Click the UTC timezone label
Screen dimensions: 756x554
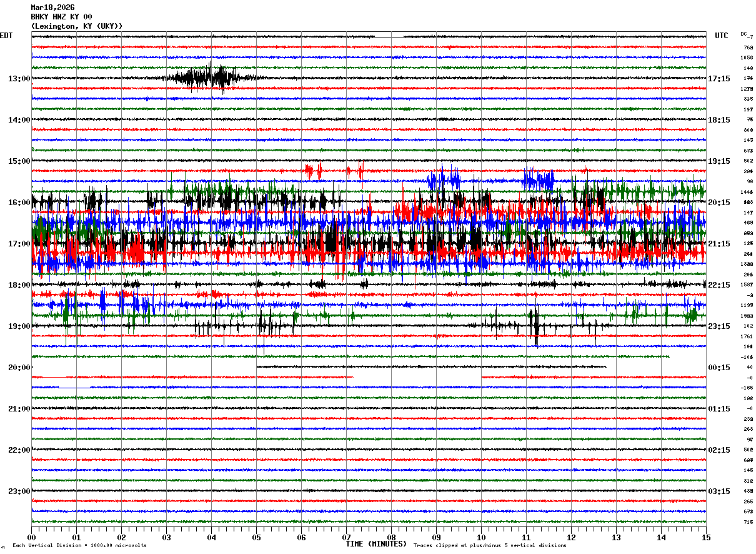click(721, 36)
